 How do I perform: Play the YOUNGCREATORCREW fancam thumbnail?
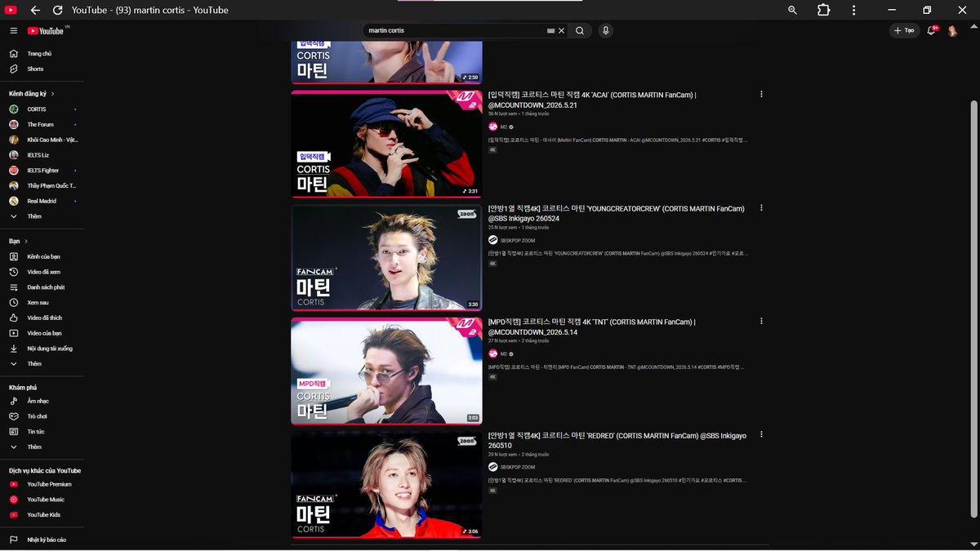coord(386,257)
